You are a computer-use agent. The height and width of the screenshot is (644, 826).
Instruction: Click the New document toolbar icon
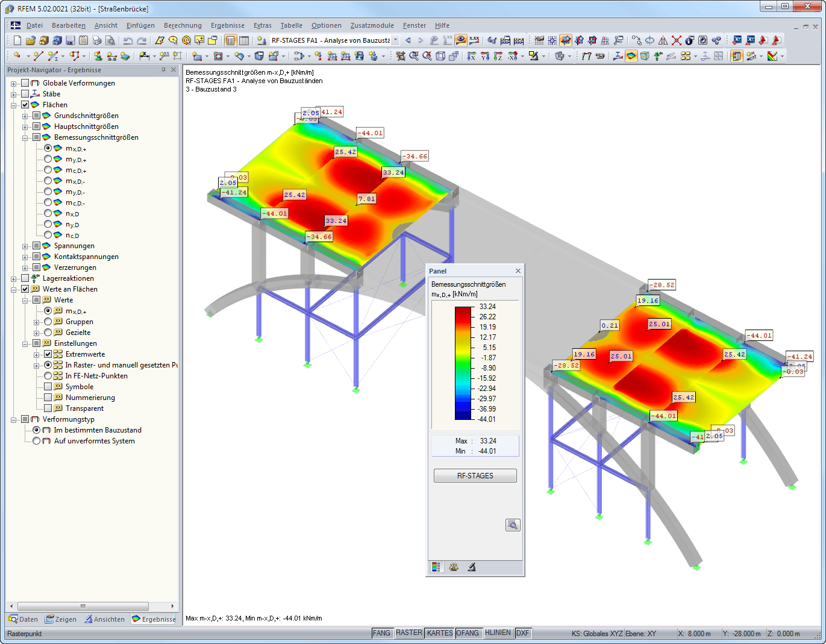point(17,40)
